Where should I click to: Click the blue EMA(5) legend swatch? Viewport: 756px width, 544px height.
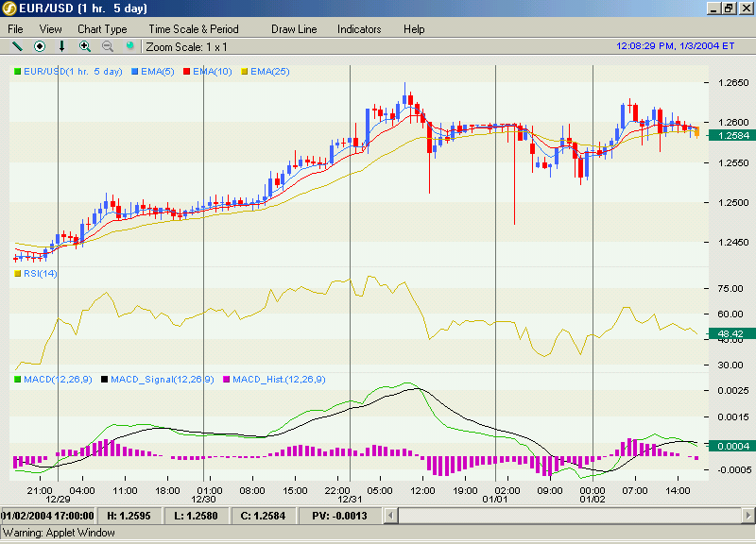tap(135, 72)
